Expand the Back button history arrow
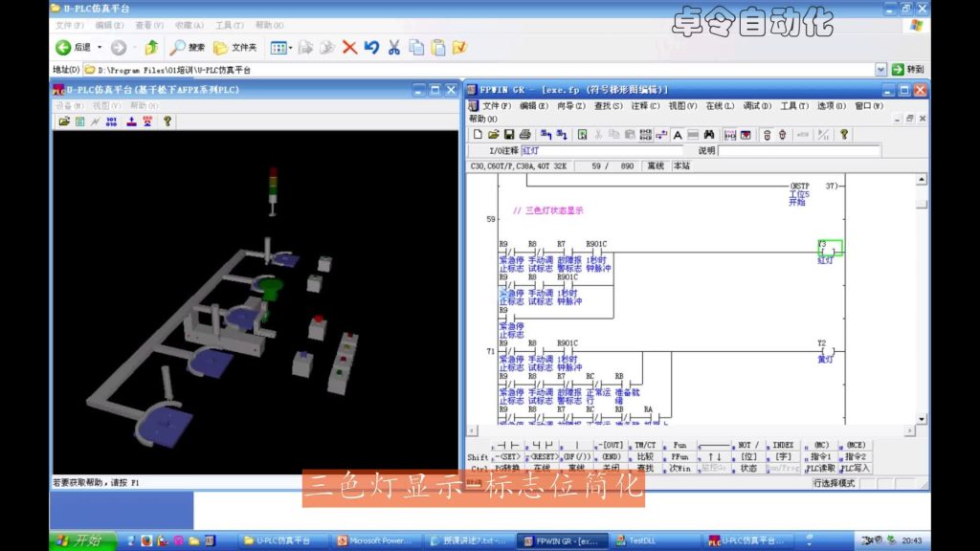The width and height of the screenshot is (980, 551). click(x=100, y=47)
